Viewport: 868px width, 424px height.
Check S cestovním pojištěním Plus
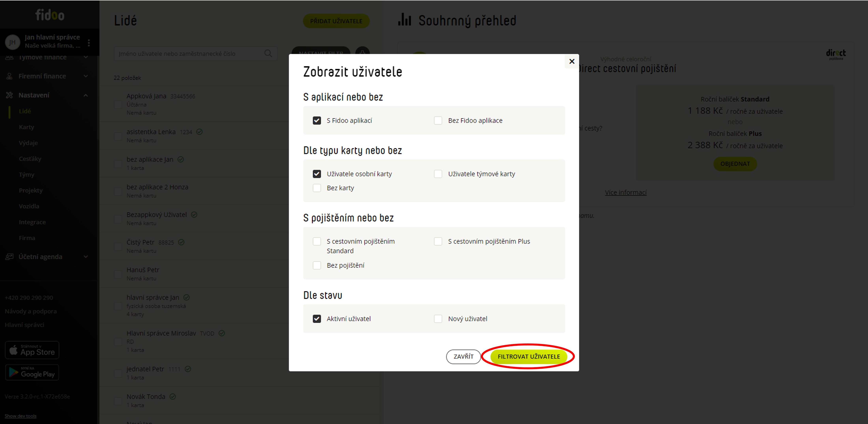click(438, 241)
